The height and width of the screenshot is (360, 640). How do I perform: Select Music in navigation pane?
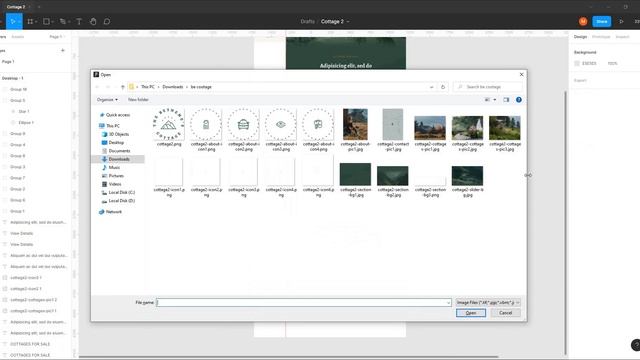(x=114, y=168)
